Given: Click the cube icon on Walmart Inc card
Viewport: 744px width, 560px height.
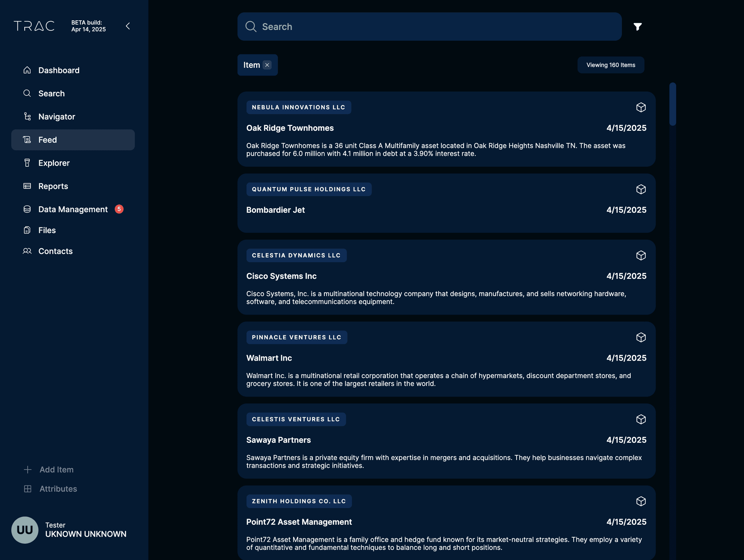Looking at the screenshot, I should pyautogui.click(x=641, y=337).
